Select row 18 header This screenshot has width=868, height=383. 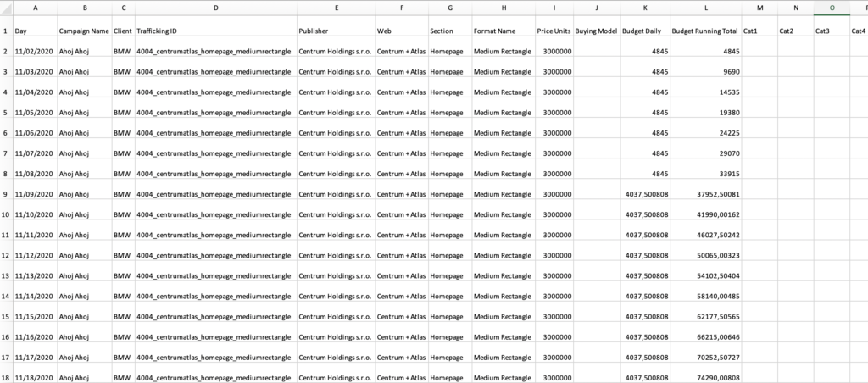coord(5,377)
